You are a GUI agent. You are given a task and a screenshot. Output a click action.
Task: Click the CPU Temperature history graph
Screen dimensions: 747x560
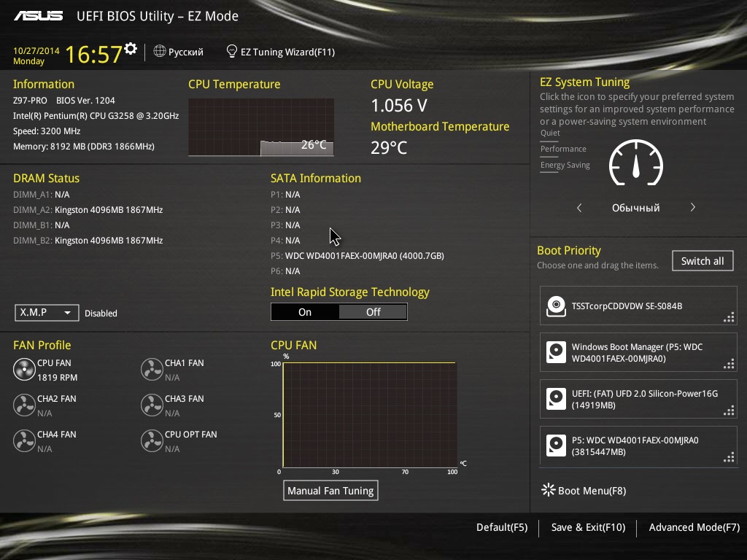pos(261,127)
